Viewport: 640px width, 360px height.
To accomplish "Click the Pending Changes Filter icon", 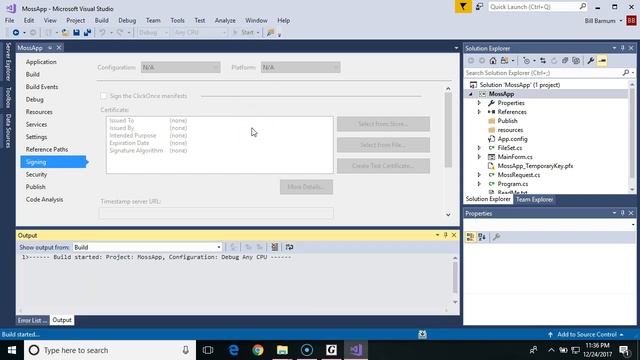I will click(x=526, y=61).
